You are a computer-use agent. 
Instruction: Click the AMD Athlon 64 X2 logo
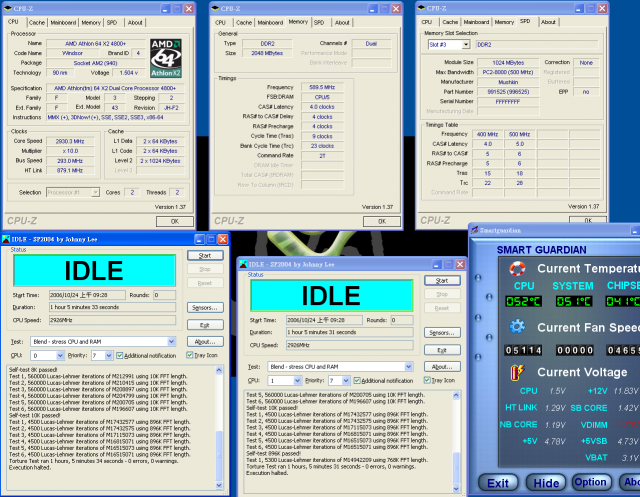pos(166,58)
